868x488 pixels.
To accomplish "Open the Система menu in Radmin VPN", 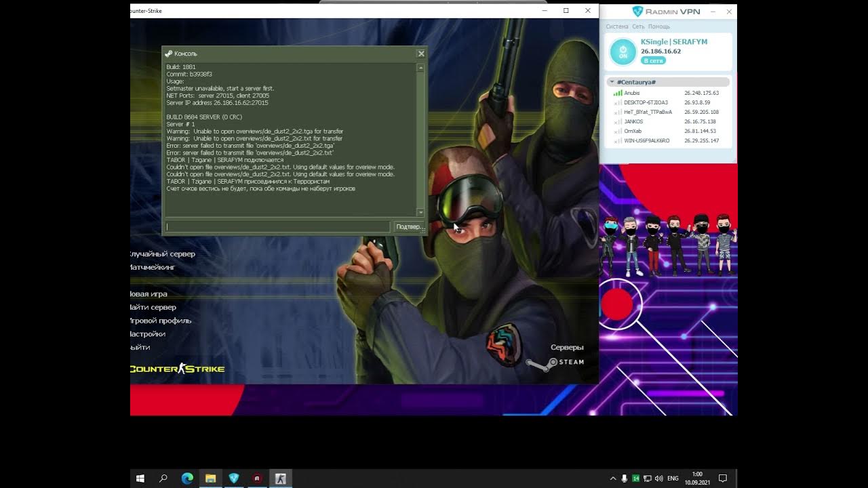I will coord(617,26).
